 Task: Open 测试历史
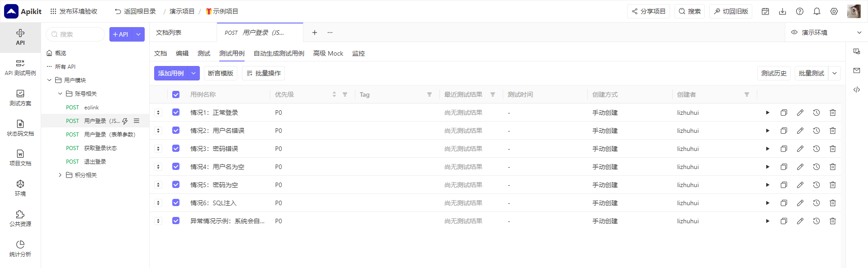tap(774, 73)
